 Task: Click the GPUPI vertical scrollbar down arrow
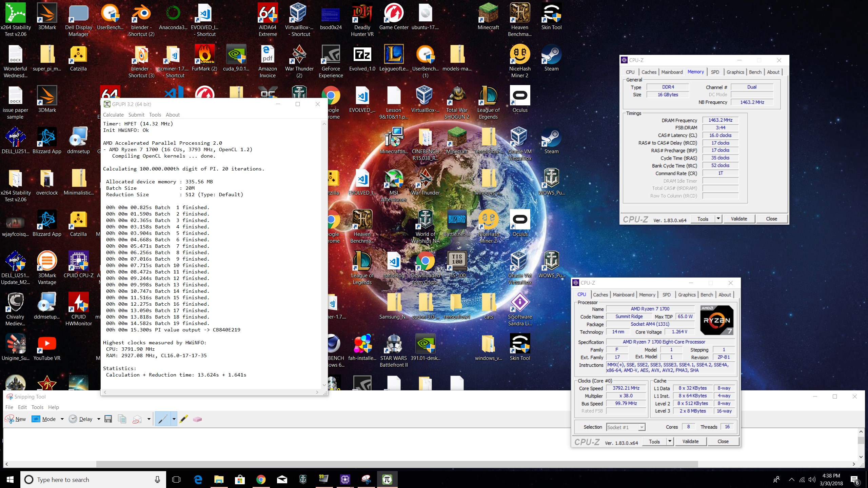324,385
